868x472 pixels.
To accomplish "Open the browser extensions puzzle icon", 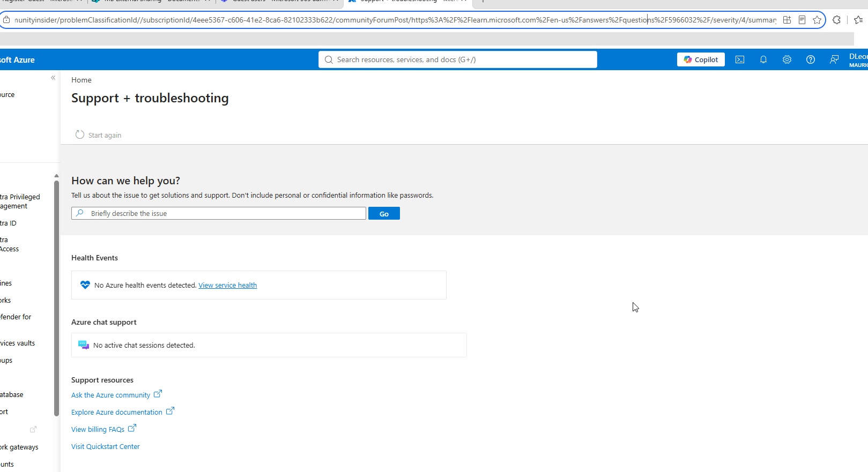I will (837, 20).
